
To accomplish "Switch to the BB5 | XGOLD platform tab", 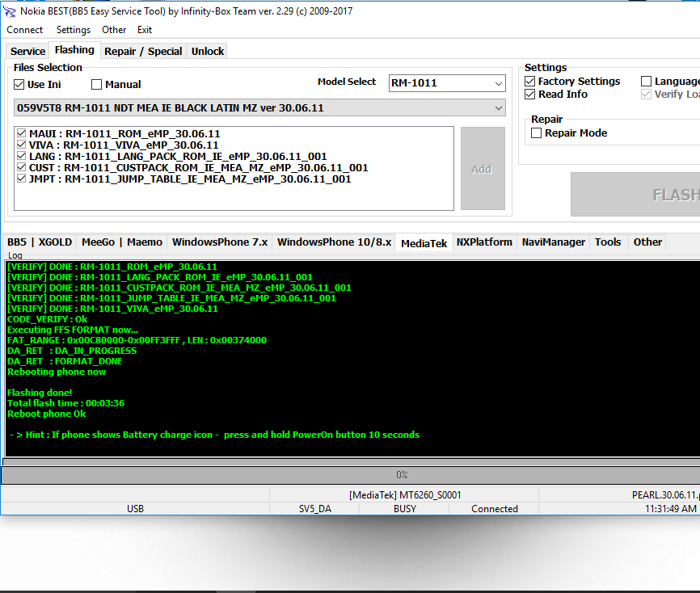I will coord(40,242).
